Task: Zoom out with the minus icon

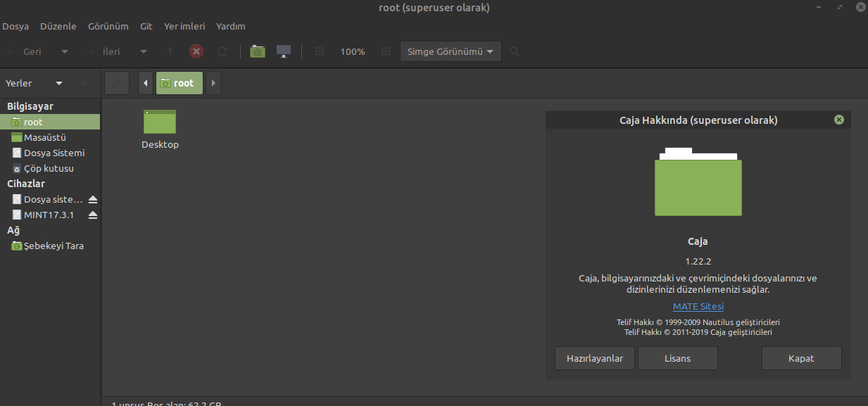Action: 320,51
